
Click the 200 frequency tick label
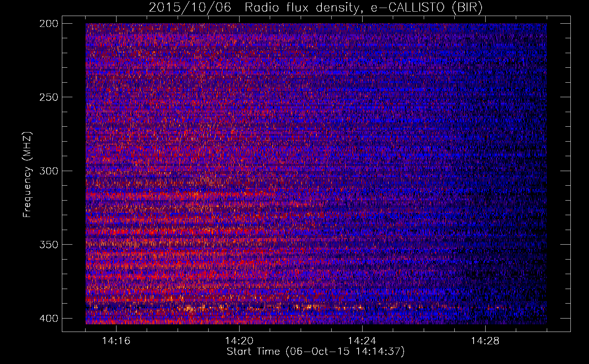[48, 23]
